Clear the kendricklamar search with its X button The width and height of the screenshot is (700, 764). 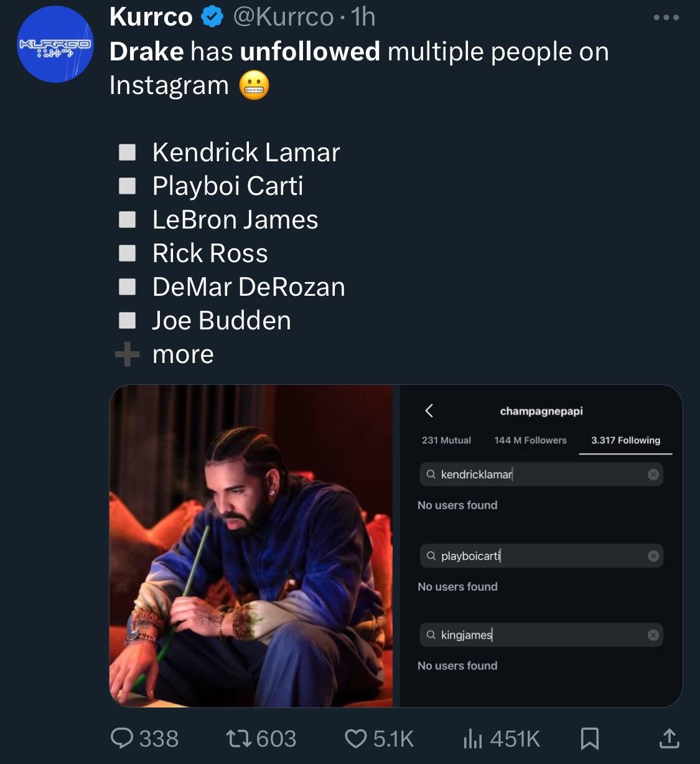click(653, 474)
